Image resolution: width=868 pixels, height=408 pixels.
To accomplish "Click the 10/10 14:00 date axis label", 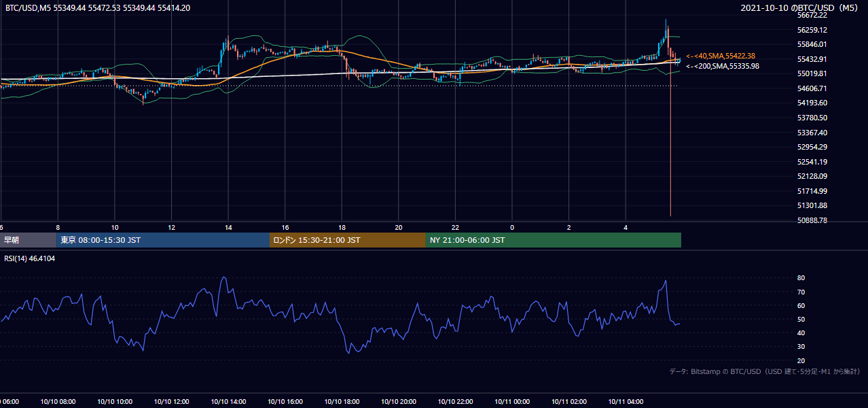I will 228,402.
